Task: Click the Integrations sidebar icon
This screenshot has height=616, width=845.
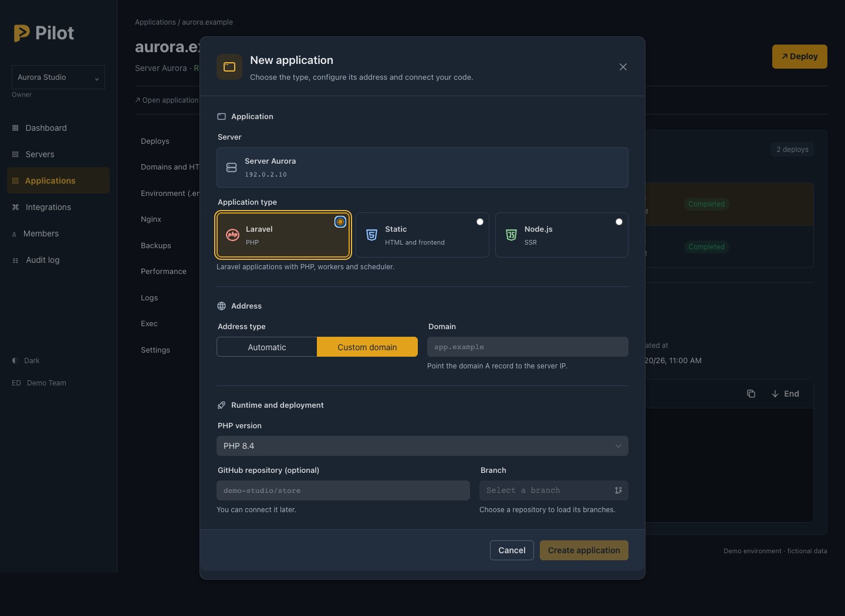Action: pos(15,207)
